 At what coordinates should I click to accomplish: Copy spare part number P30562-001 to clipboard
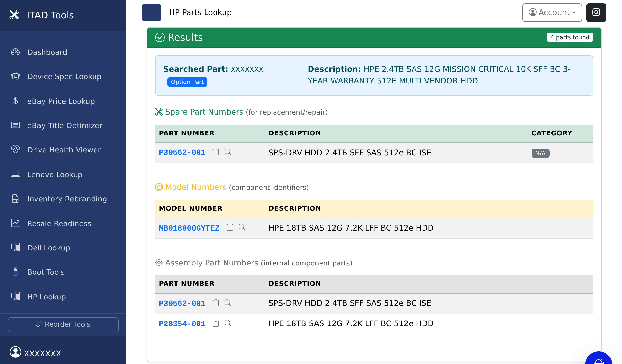tap(216, 152)
